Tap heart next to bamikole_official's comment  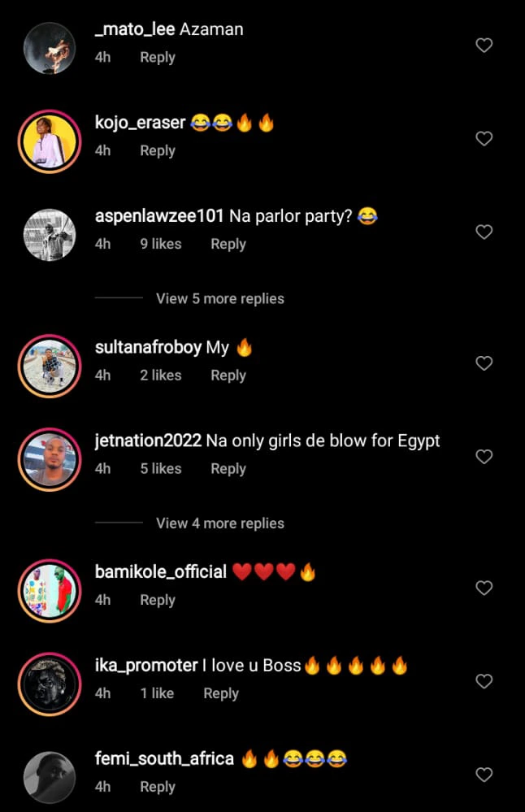click(x=484, y=588)
